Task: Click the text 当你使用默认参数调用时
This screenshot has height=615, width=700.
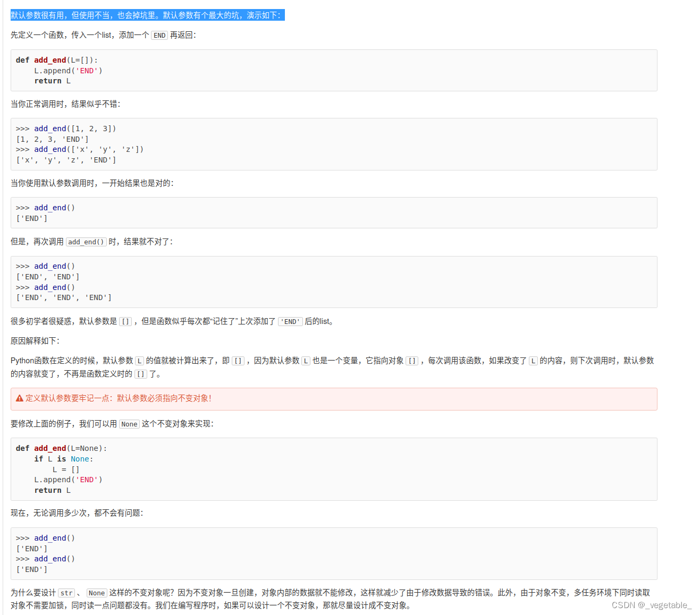Action: 54,183
